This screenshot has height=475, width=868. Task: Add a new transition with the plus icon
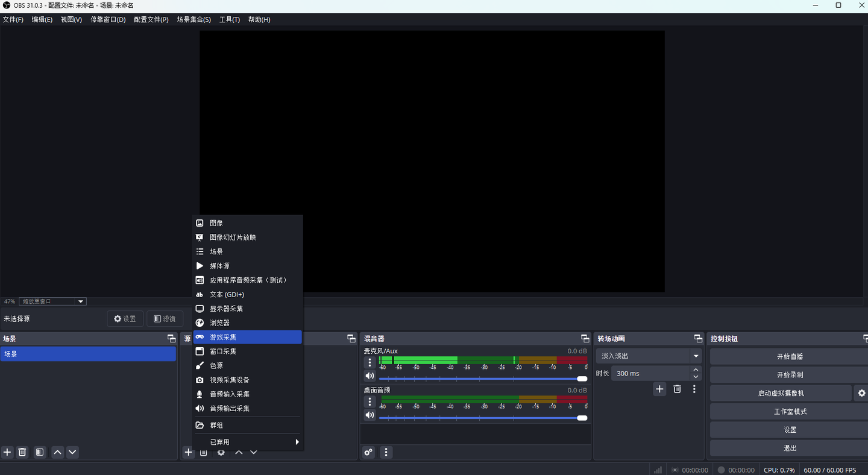[x=659, y=389]
